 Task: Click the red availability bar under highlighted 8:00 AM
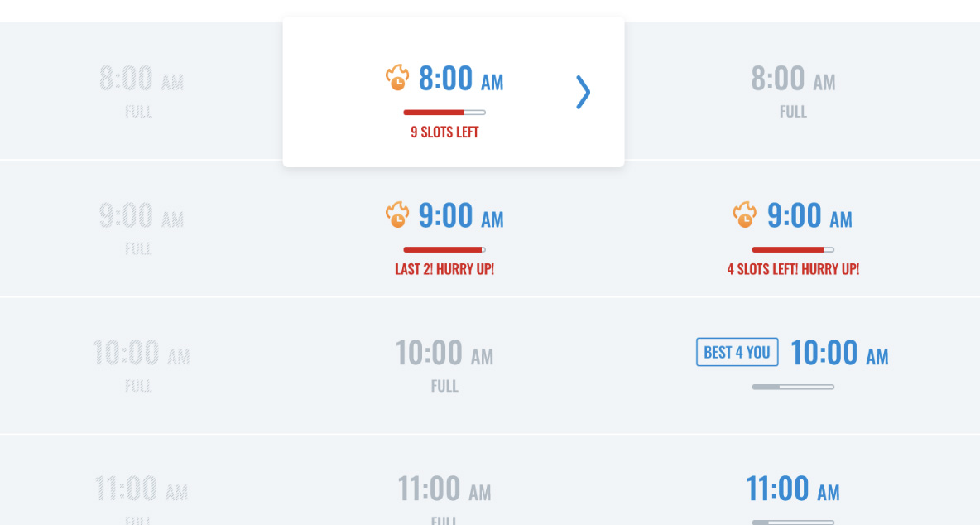(x=444, y=113)
